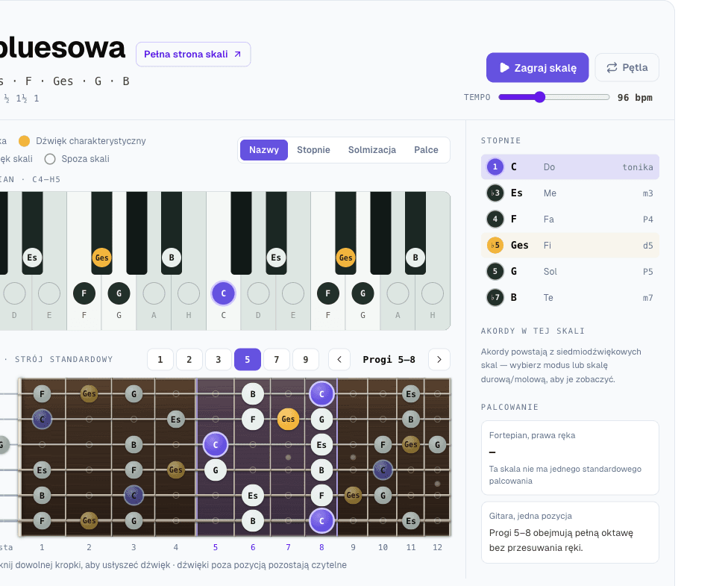Switch labels to Stopnie

tap(313, 149)
